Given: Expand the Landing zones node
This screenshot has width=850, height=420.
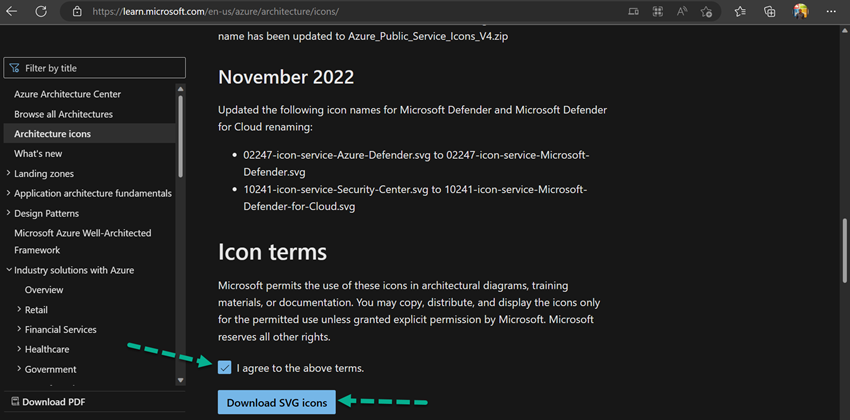Looking at the screenshot, I should point(8,173).
